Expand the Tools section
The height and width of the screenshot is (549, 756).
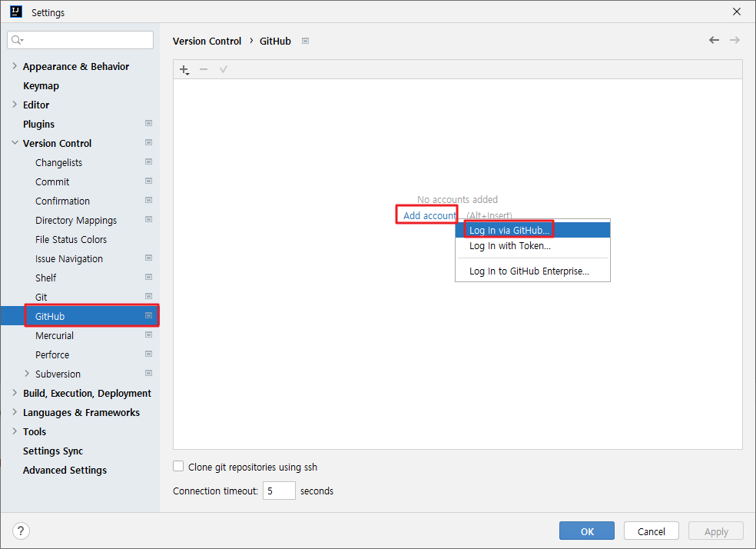point(15,431)
